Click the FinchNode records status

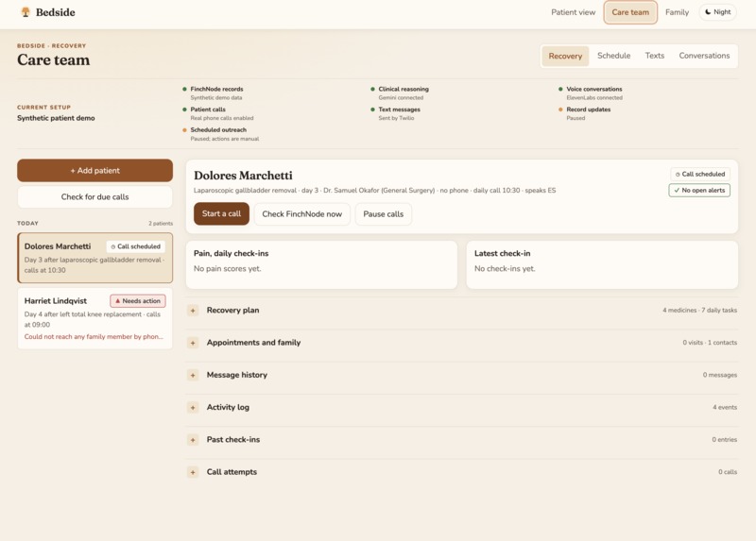point(213,93)
